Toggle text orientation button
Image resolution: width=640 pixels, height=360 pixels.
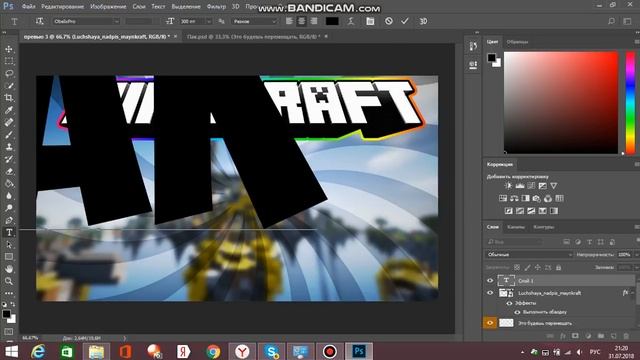point(40,21)
